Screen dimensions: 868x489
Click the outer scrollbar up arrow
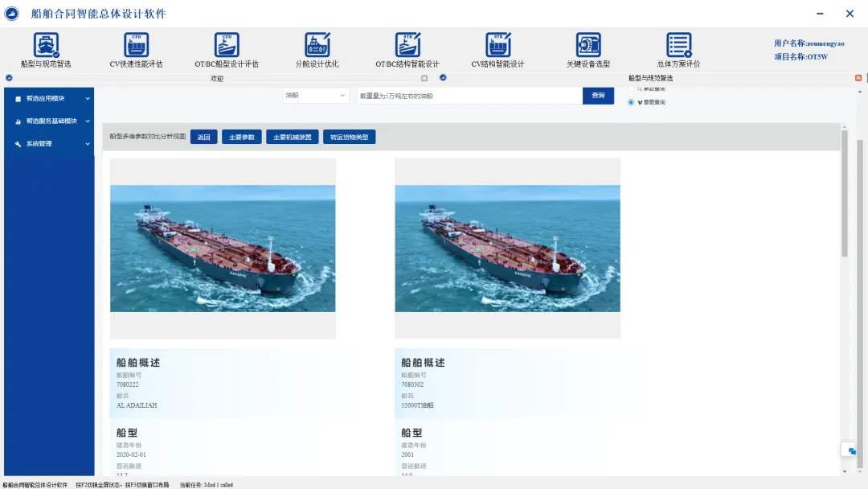point(860,92)
